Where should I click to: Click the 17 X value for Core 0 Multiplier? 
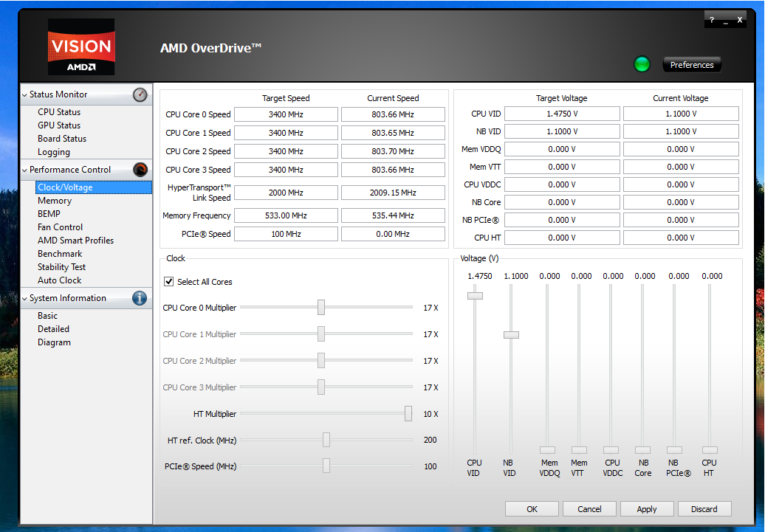coord(430,308)
